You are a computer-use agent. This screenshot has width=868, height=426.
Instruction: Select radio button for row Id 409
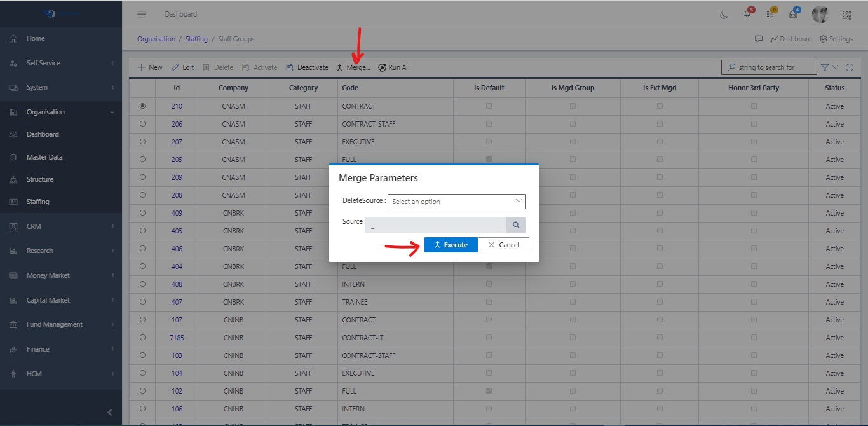142,213
